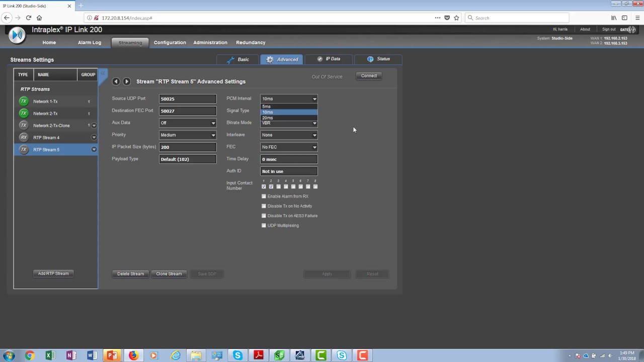
Task: Open OneNote from the taskbar
Action: pyautogui.click(x=71, y=355)
